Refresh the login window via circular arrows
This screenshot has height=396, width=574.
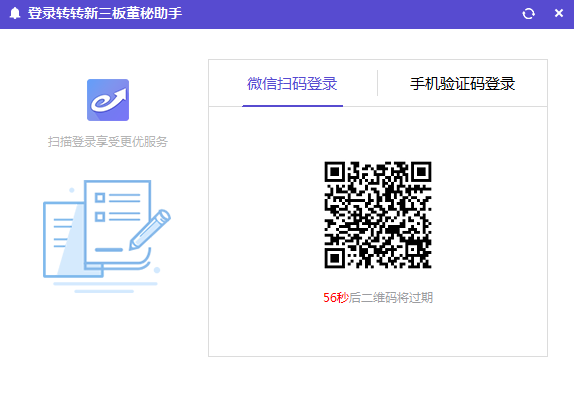(528, 14)
